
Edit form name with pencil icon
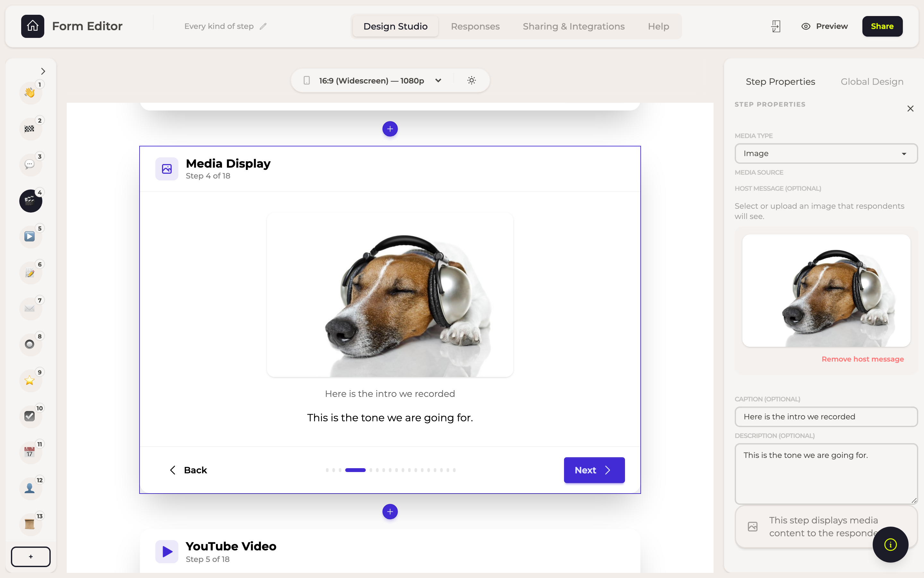(263, 26)
